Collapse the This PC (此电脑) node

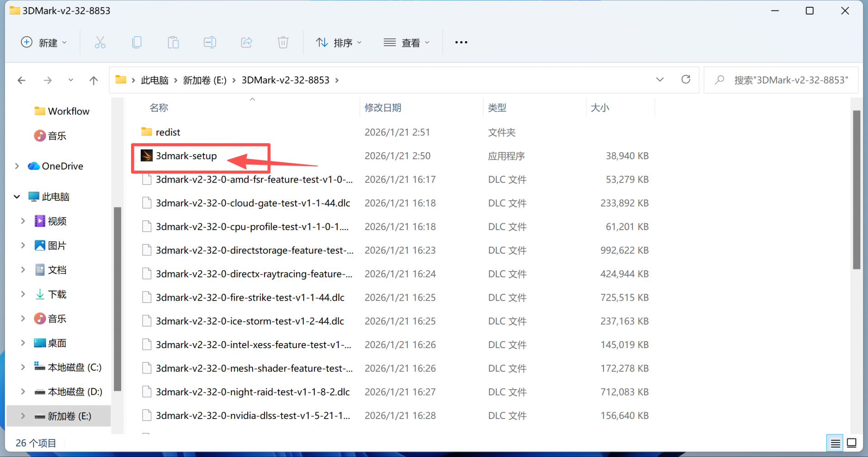pos(17,197)
